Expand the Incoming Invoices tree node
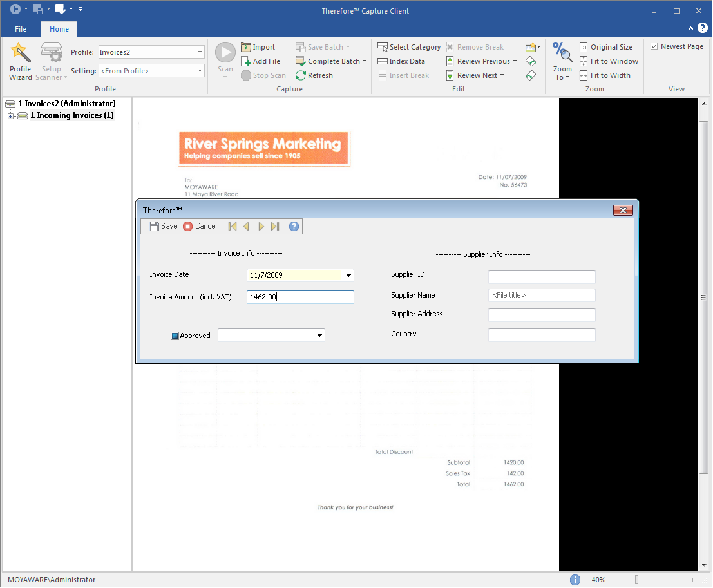Image resolution: width=713 pixels, height=588 pixels. [x=10, y=116]
